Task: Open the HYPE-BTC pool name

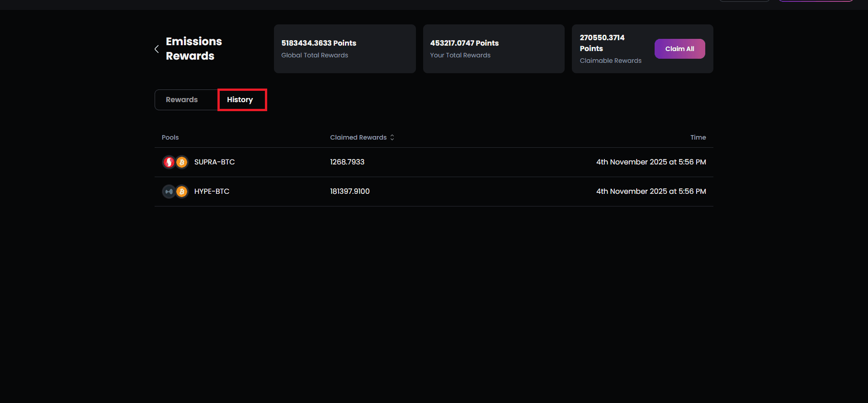Action: click(212, 192)
